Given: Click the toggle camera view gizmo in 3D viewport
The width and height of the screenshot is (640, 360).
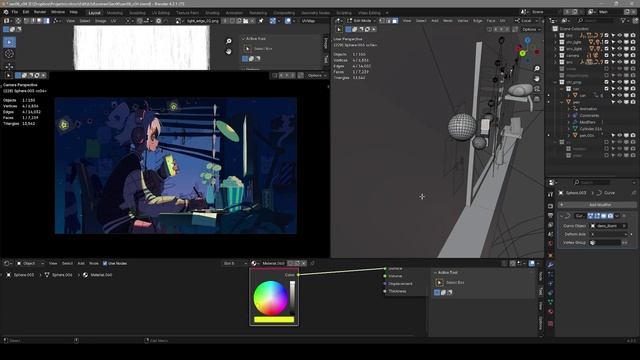Looking at the screenshot, I should click(x=537, y=89).
